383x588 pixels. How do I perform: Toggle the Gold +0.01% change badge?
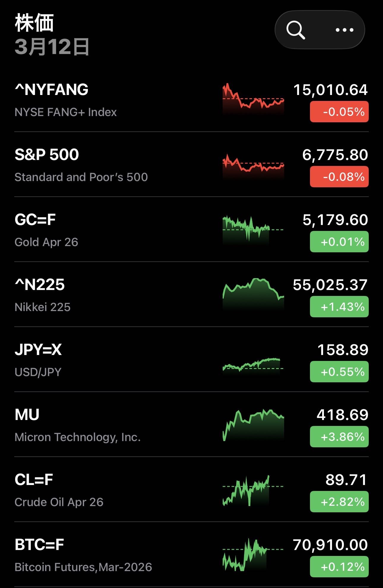339,242
